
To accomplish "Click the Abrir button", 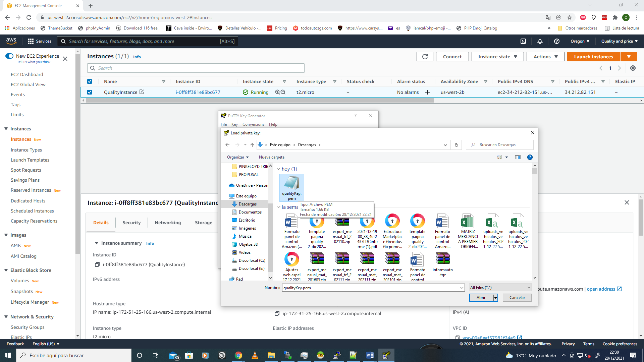I will [481, 298].
